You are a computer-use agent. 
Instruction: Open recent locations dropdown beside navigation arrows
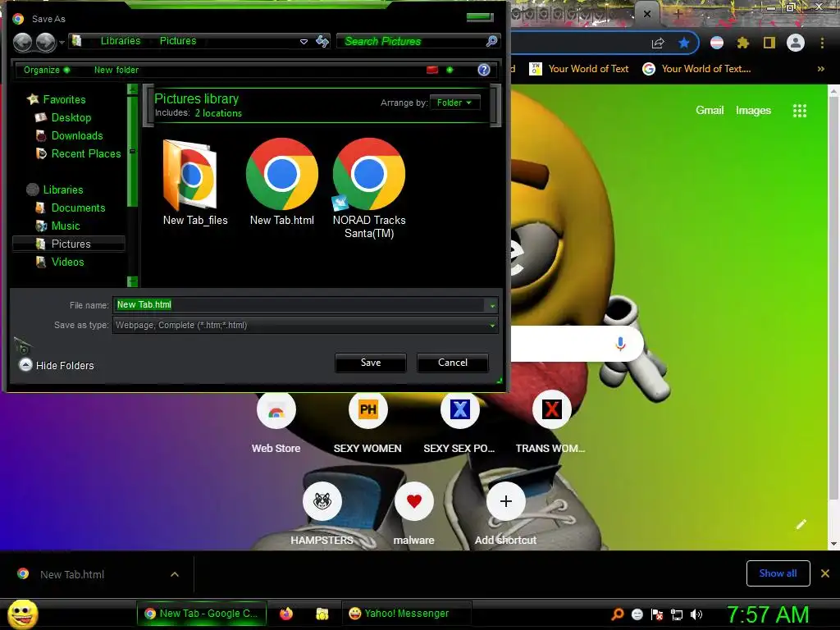tap(62, 42)
